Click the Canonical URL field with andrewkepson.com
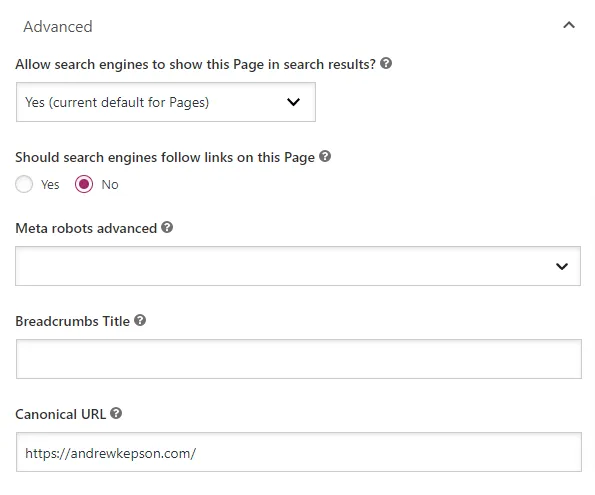Image resolution: width=595 pixels, height=495 pixels. coord(299,452)
